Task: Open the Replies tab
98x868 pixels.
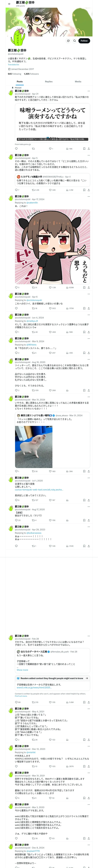Action: 49,82
